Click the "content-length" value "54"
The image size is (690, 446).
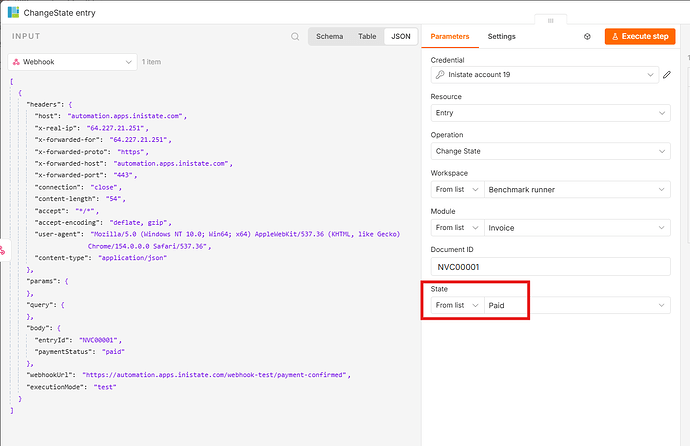coord(114,199)
